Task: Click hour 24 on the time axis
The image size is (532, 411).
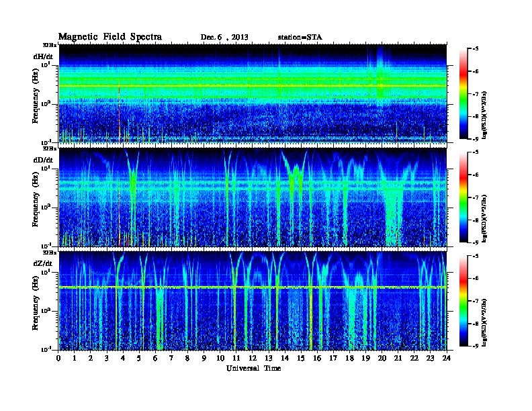Action: click(447, 359)
